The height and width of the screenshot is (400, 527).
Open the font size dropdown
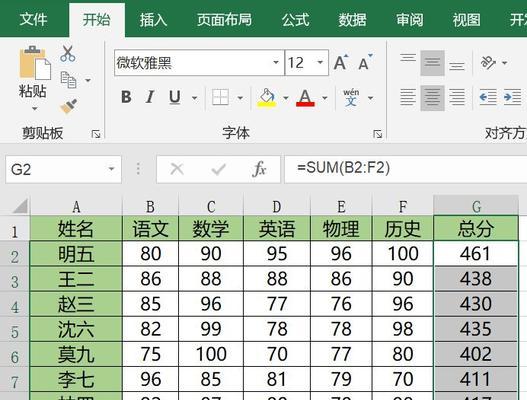click(x=320, y=63)
